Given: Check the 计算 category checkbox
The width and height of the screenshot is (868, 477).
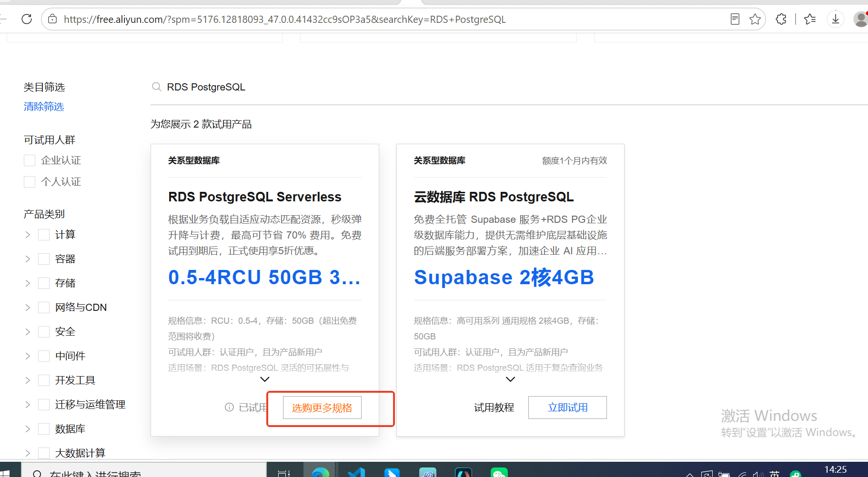Looking at the screenshot, I should (44, 235).
